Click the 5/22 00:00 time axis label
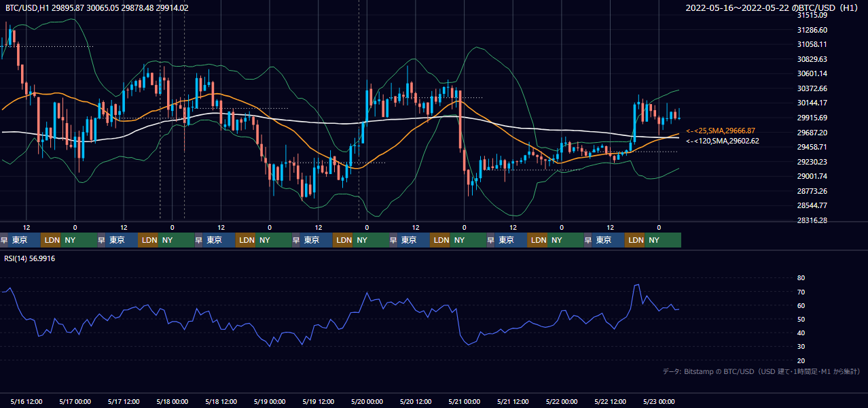The image size is (868, 408). click(561, 401)
